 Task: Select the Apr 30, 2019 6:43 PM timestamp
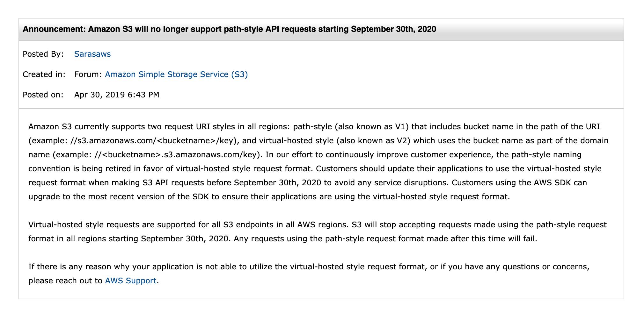[117, 95]
